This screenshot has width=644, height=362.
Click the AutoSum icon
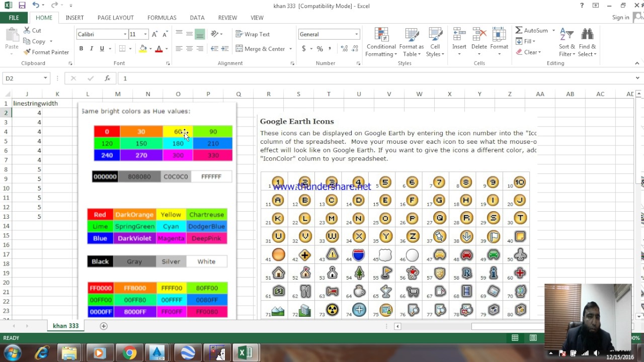click(531, 30)
